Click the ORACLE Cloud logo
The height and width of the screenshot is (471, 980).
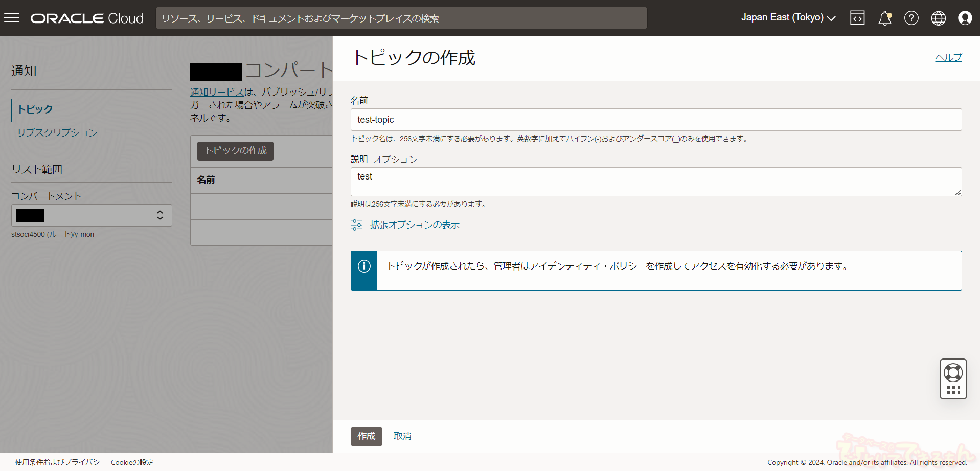87,18
